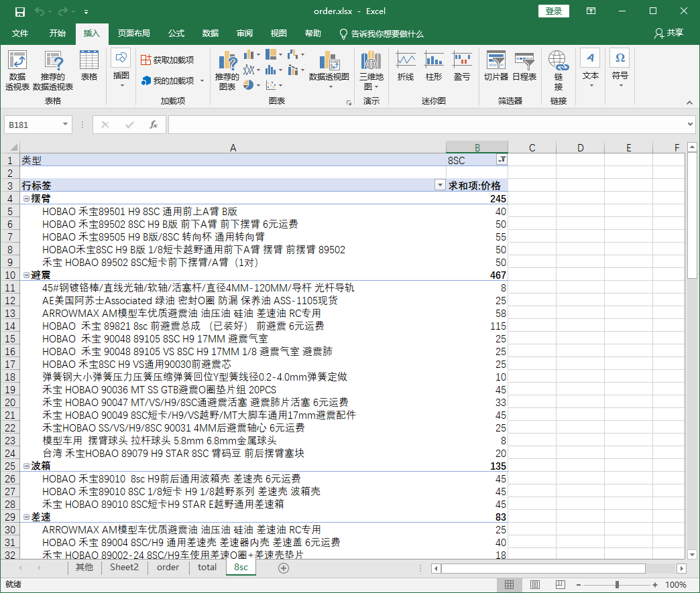Switch to the 页面布局 (Page Layout) tab

pyautogui.click(x=133, y=34)
